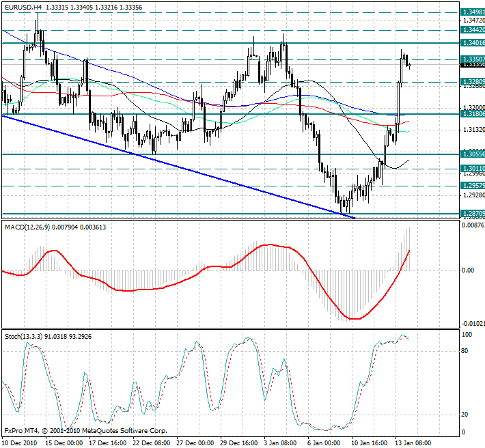This screenshot has width=485, height=448.
Task: Click the 1.3442 level price label
Action: 473,30
